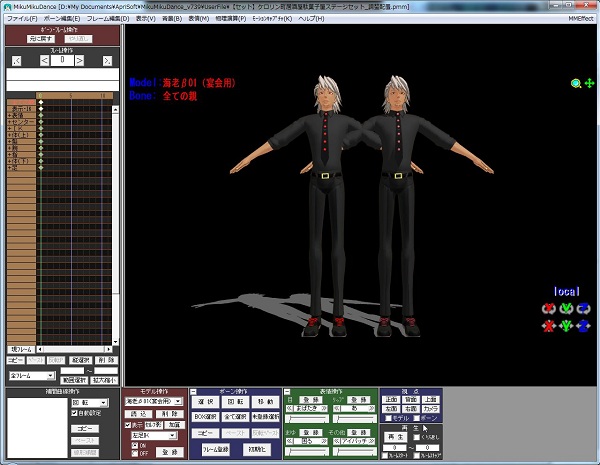Click the red X-axis rotation icon
Viewport: 600px width, 465px height.
pos(548,308)
